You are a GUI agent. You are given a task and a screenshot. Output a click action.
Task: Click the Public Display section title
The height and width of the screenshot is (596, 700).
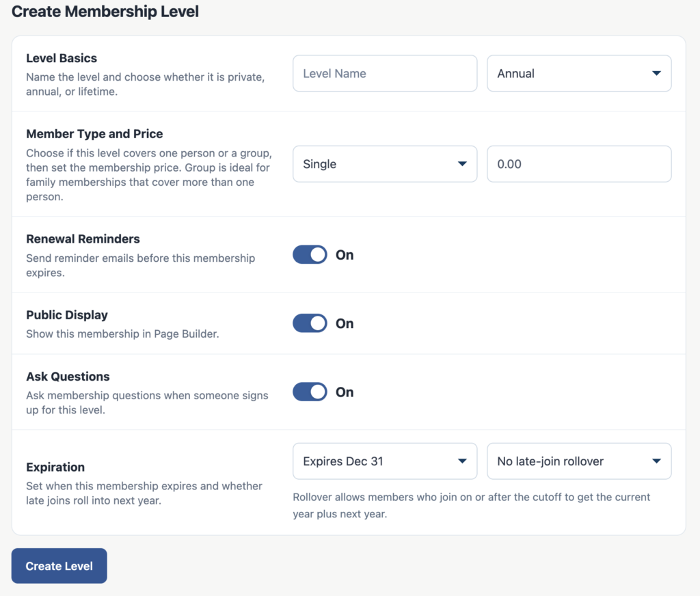pos(67,314)
